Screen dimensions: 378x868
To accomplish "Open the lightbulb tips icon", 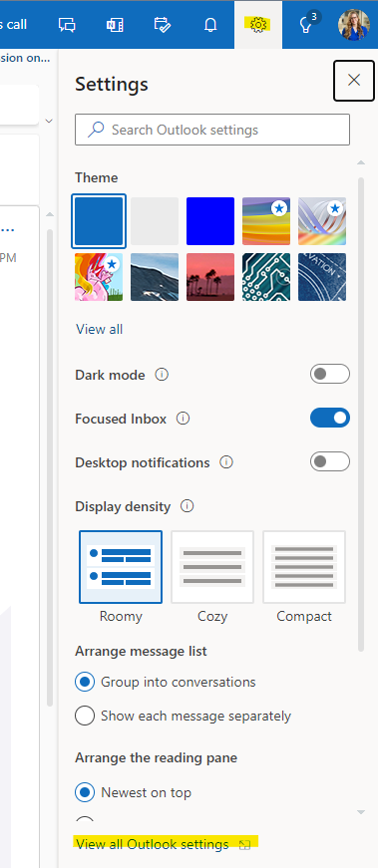I will [x=306, y=25].
